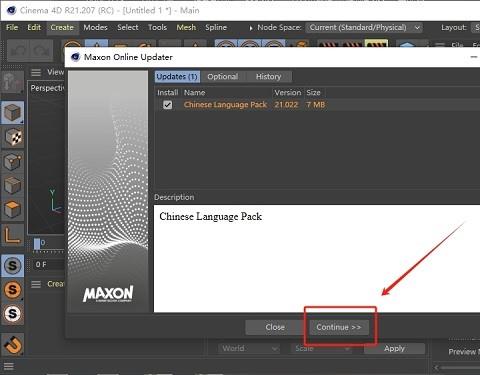
Task: Activate Polygons mode orange-top cube icon
Action: (13, 210)
